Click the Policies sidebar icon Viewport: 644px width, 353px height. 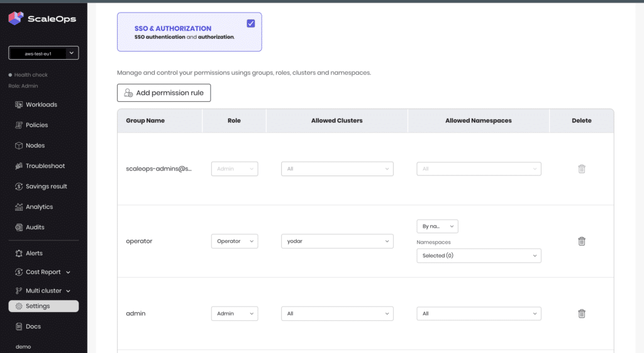pyautogui.click(x=19, y=125)
